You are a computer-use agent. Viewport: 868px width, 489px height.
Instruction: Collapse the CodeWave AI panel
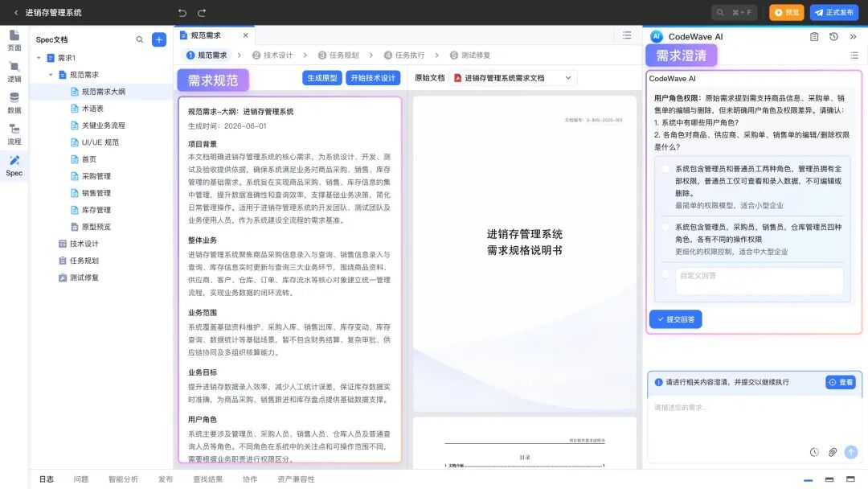pos(853,36)
